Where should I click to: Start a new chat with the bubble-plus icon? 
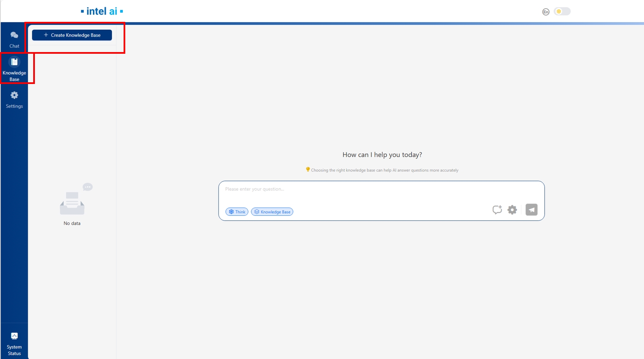click(x=497, y=210)
